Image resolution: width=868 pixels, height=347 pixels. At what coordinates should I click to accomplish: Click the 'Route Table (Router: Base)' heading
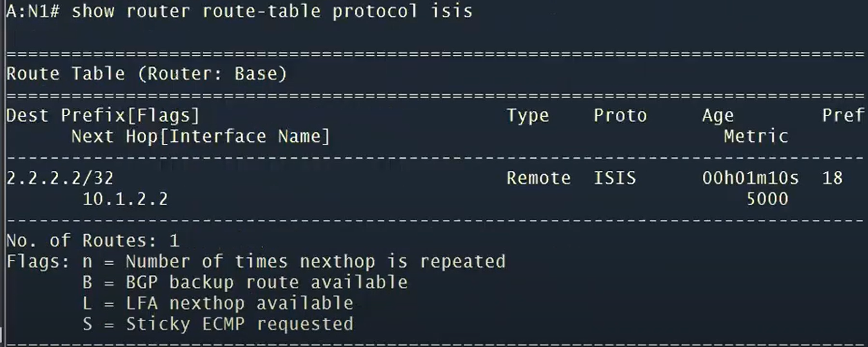tap(146, 74)
